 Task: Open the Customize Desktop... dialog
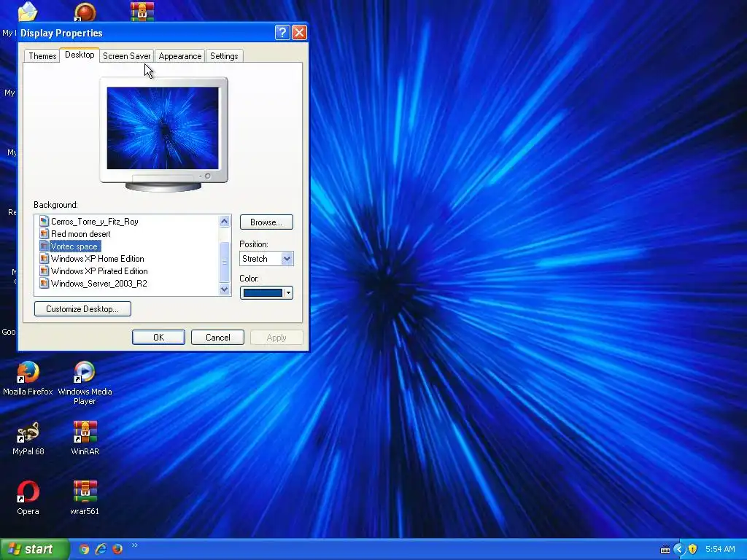click(x=82, y=309)
